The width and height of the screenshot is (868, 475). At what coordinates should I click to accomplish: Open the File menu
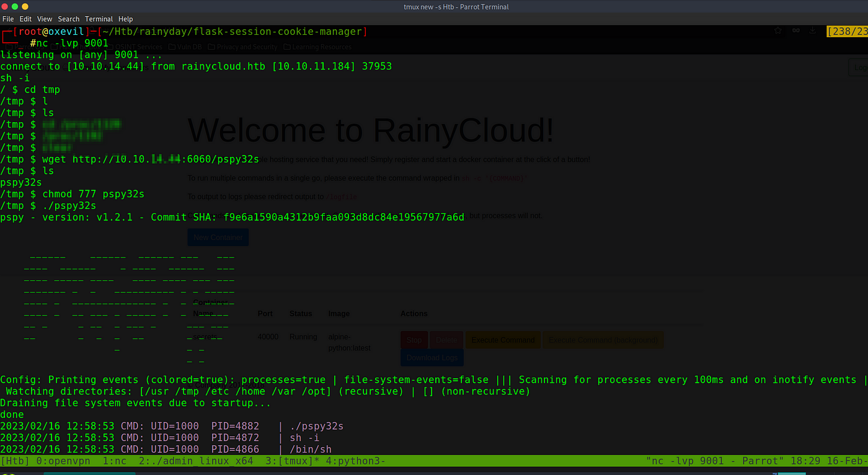8,19
